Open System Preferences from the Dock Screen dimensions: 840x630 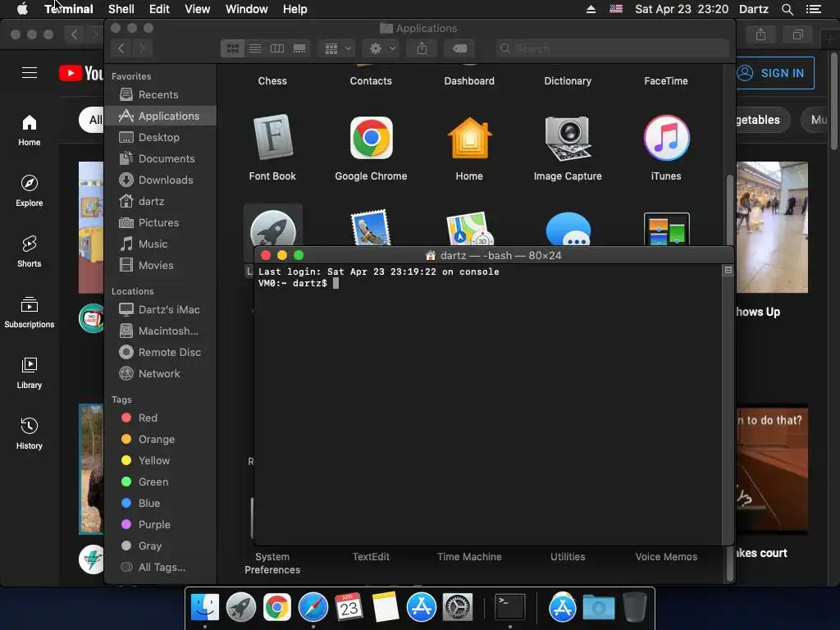point(458,608)
